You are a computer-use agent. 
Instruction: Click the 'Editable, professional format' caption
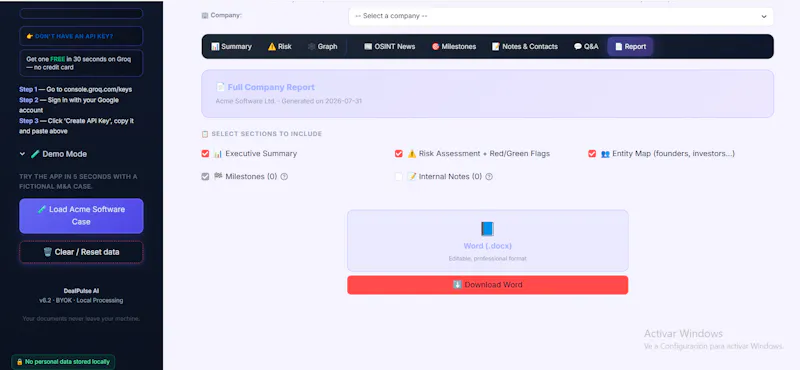(x=487, y=259)
